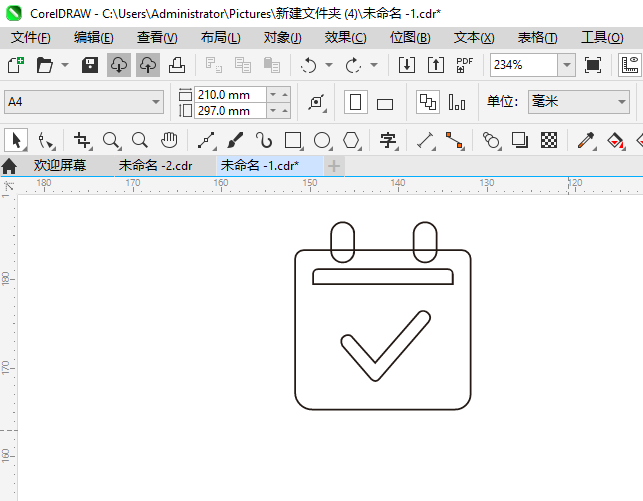Select the Shape edit tool
643x501 pixels.
point(45,141)
